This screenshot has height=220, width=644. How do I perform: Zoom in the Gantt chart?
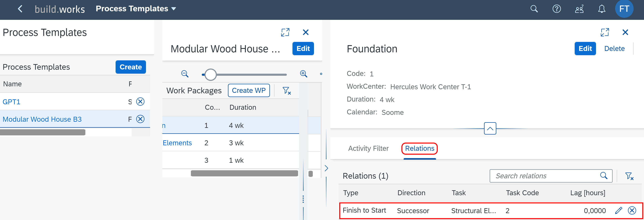(304, 74)
